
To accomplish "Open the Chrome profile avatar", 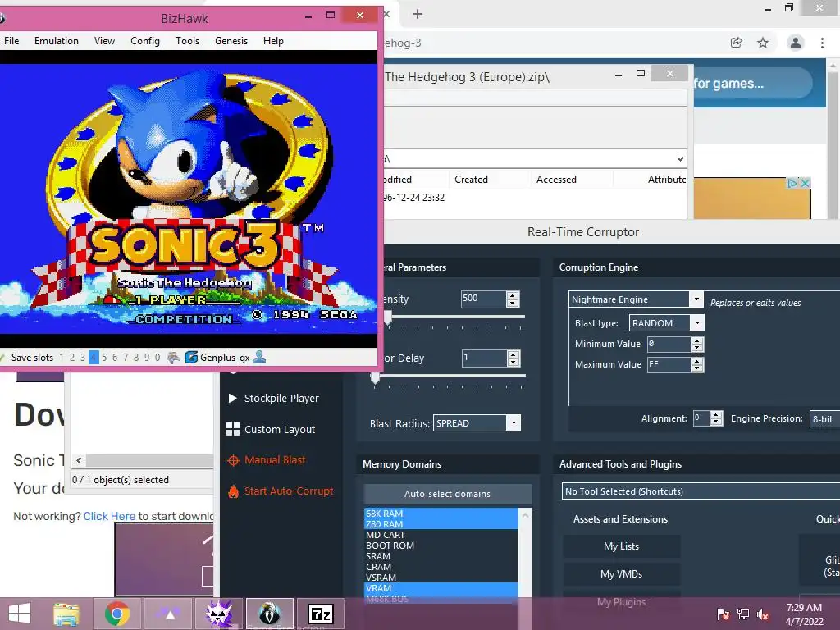I will pos(796,43).
